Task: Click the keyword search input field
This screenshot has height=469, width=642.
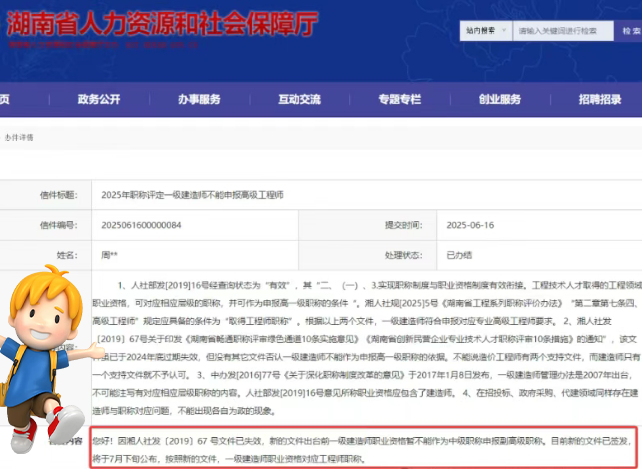Action: pos(563,31)
